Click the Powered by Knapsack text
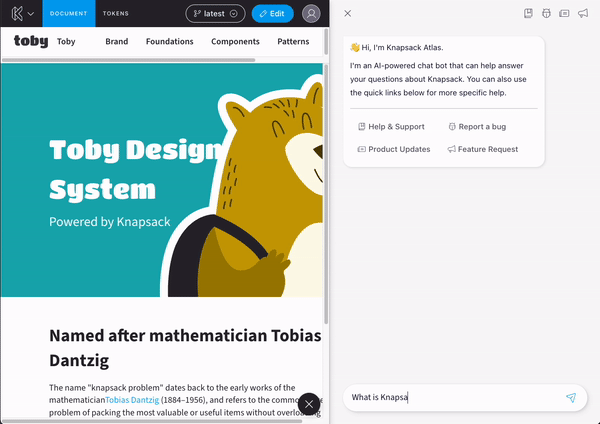 pyautogui.click(x=110, y=222)
